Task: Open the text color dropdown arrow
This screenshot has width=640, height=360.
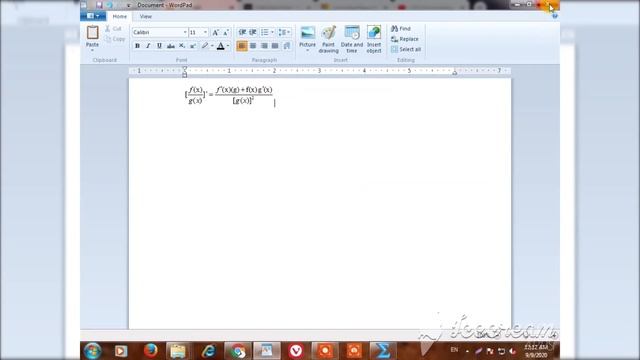Action: pos(228,46)
